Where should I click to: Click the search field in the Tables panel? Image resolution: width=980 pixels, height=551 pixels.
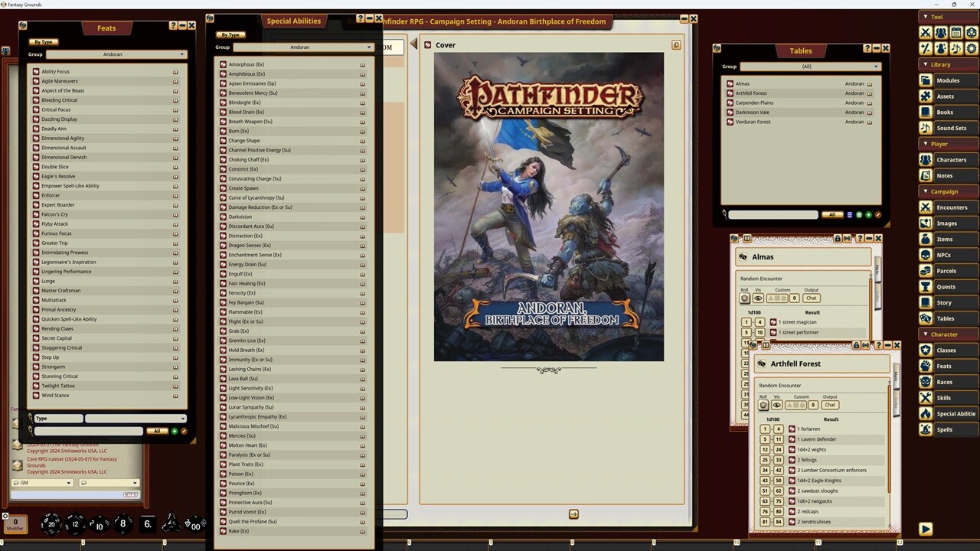772,214
